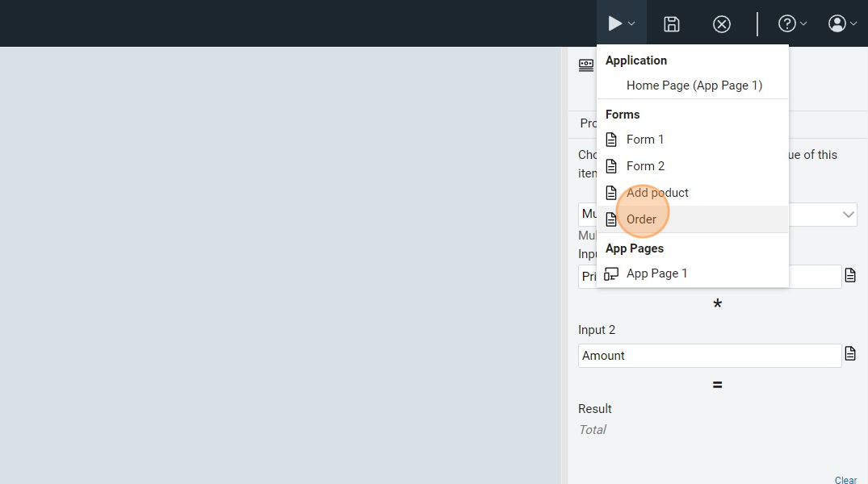
Task: Choose Form 1 in the Forms list
Action: 644,140
